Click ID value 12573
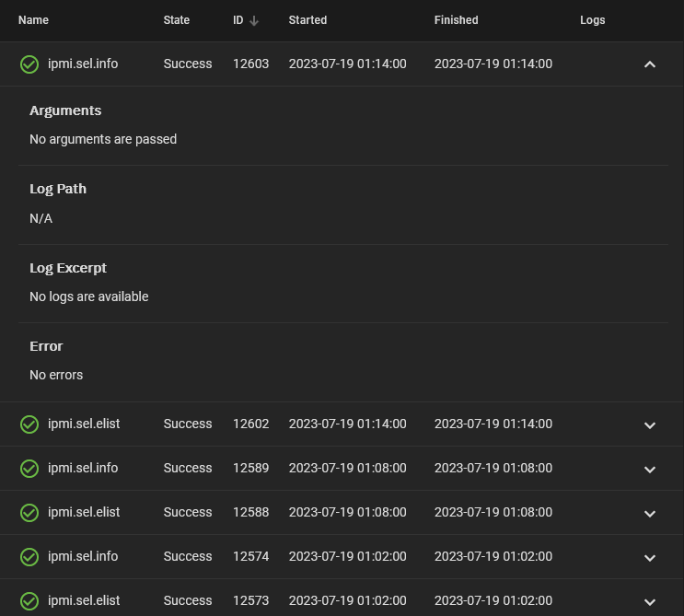Image resolution: width=684 pixels, height=616 pixels. point(250,600)
